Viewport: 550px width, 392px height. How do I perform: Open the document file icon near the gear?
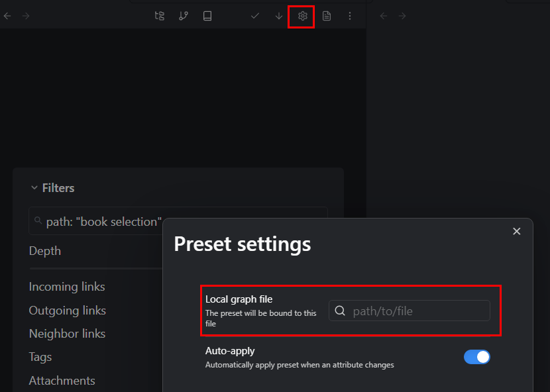[x=327, y=15]
